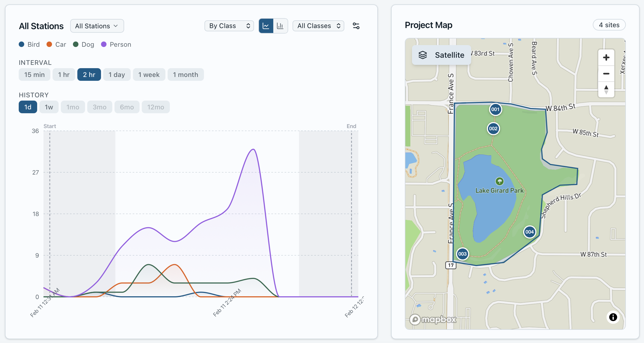644x343 pixels.
Task: Zoom in on the project map
Action: click(606, 57)
